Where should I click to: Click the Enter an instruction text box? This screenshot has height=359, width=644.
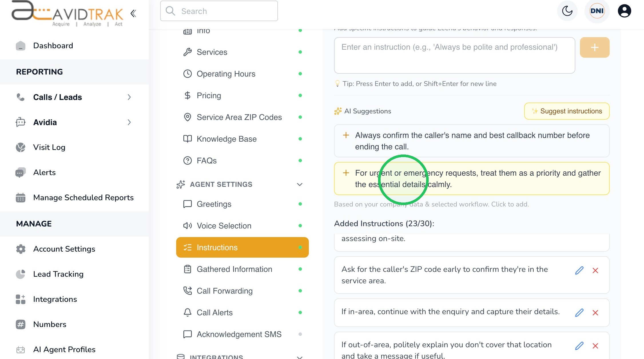point(454,55)
